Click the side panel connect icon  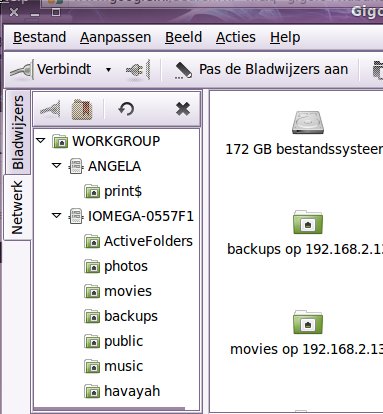coord(50,109)
